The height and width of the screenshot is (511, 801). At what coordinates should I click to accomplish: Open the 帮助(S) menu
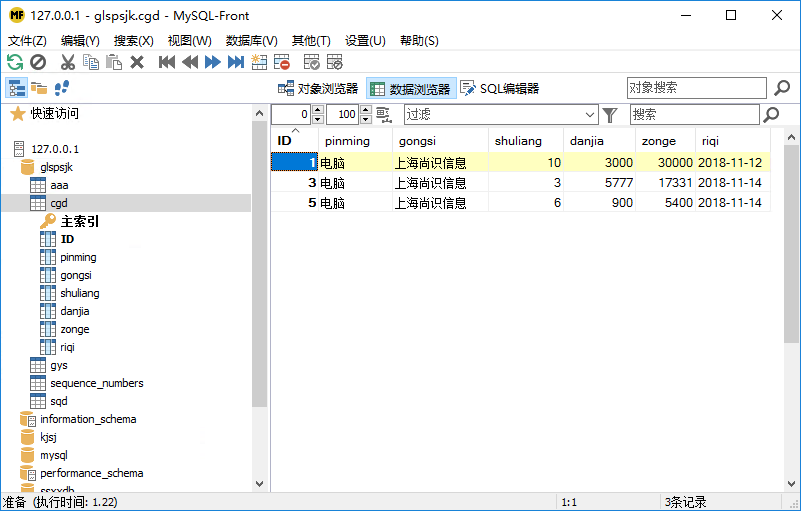coord(419,41)
